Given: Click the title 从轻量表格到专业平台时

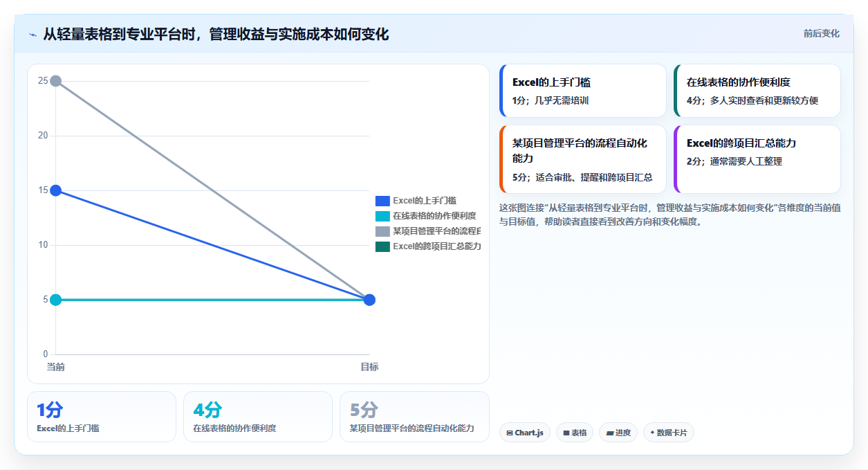Looking at the screenshot, I should [x=216, y=34].
